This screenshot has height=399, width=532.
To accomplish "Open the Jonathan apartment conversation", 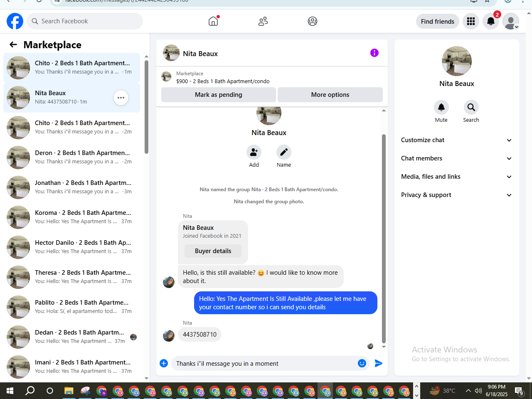I will click(x=72, y=187).
